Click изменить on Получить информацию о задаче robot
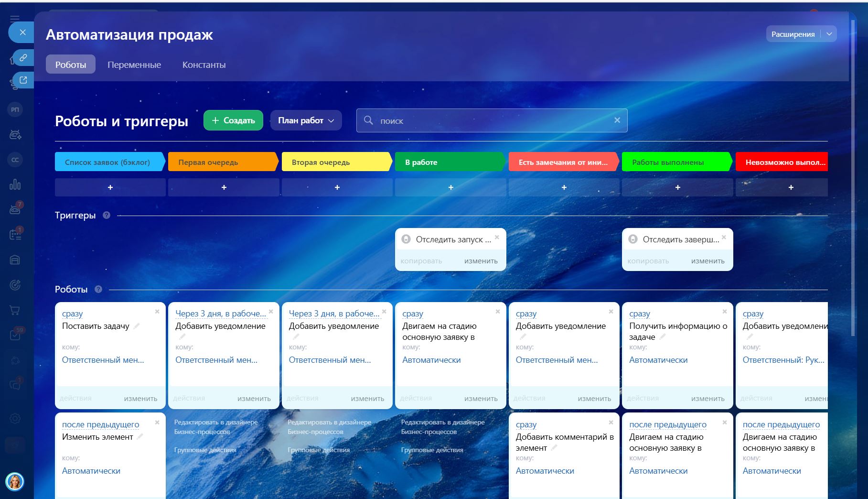 (708, 399)
